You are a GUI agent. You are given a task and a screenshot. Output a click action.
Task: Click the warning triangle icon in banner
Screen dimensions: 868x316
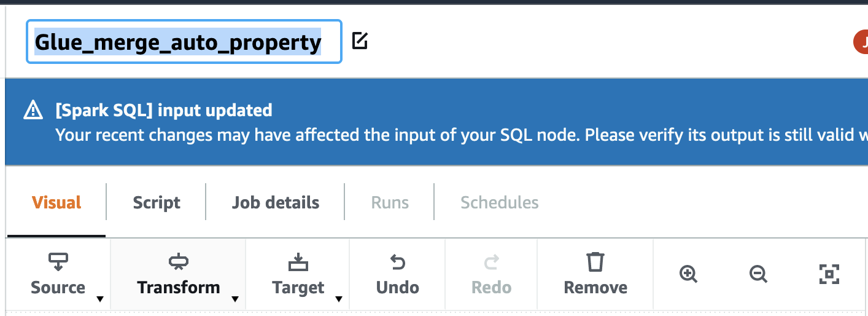(33, 111)
